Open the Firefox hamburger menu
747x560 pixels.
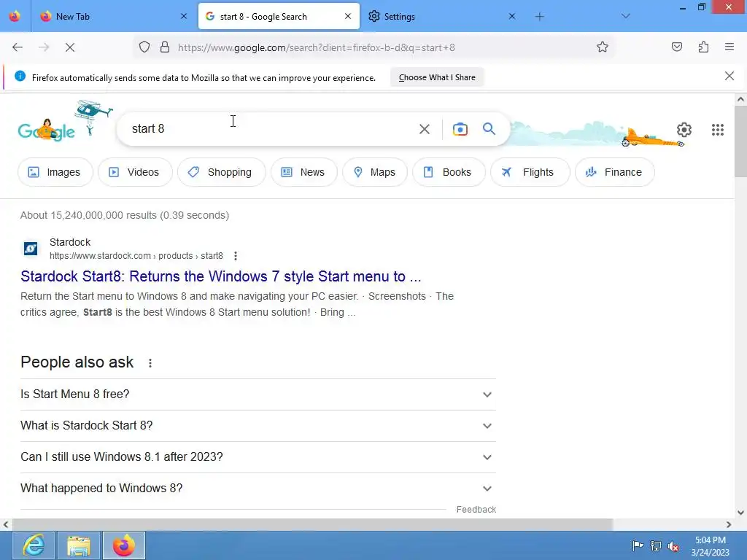tap(729, 47)
